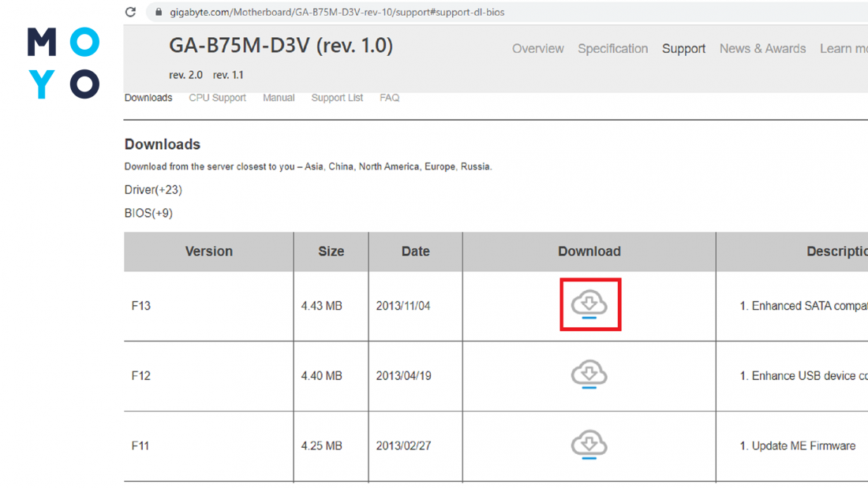Reload the page with the refresh icon
The width and height of the screenshot is (868, 488).
click(x=131, y=12)
